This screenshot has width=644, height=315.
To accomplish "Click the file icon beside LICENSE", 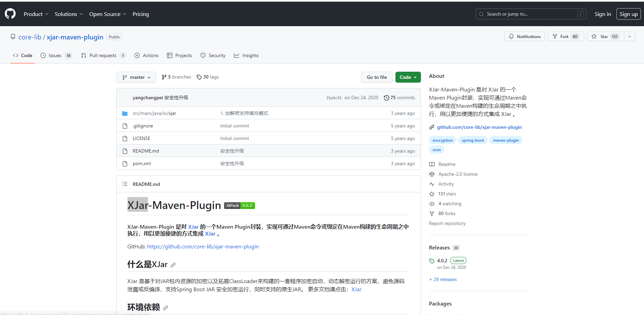I will 125,138.
